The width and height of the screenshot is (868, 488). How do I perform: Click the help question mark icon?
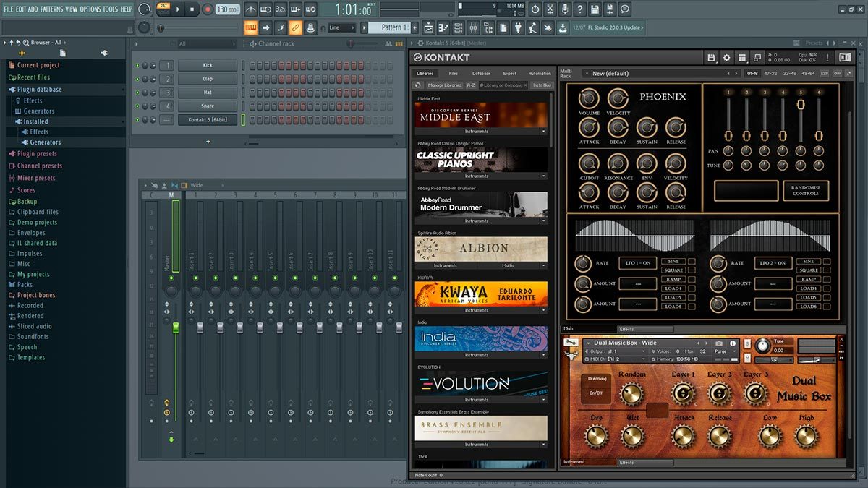click(x=580, y=9)
